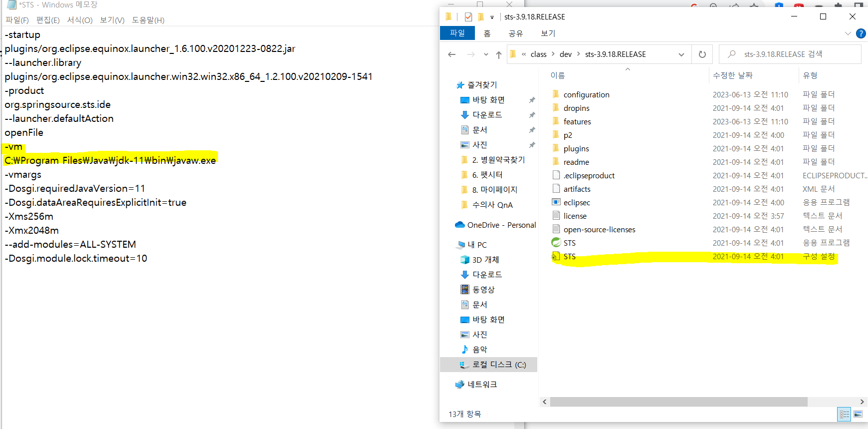Go up one folder level in Explorer
Viewport: 868px width, 429px height.
pos(499,54)
